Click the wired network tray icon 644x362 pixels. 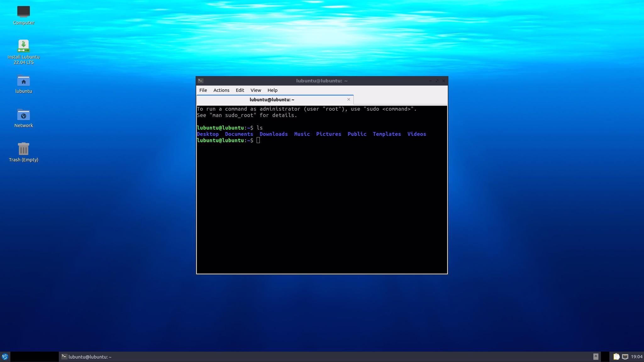pos(625,357)
